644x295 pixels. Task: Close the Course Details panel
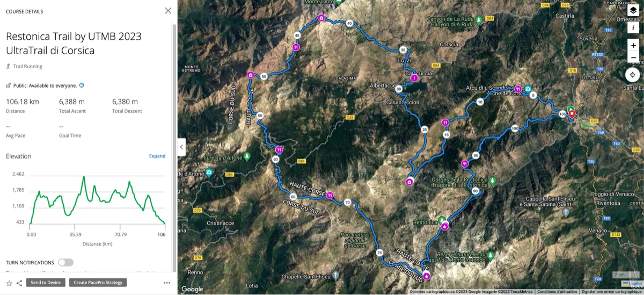(168, 10)
